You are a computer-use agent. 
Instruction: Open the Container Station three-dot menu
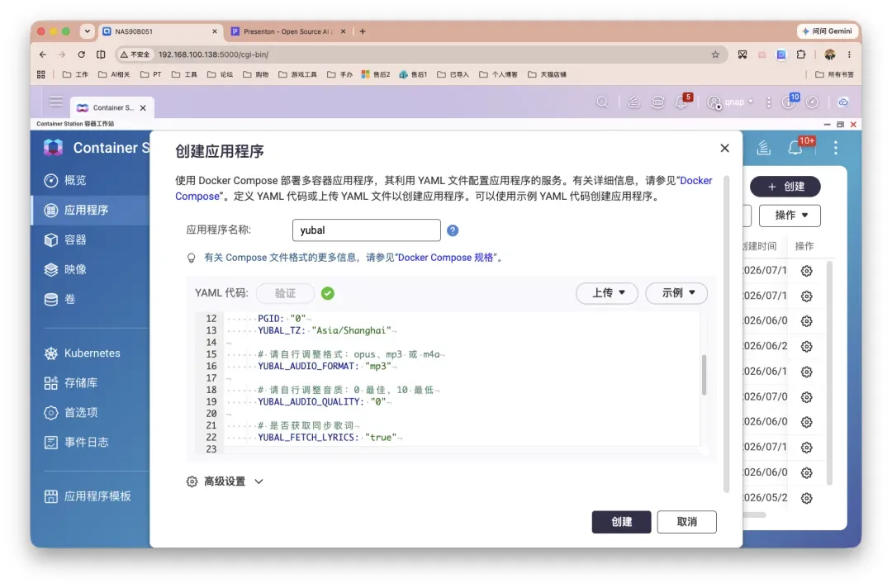835,148
